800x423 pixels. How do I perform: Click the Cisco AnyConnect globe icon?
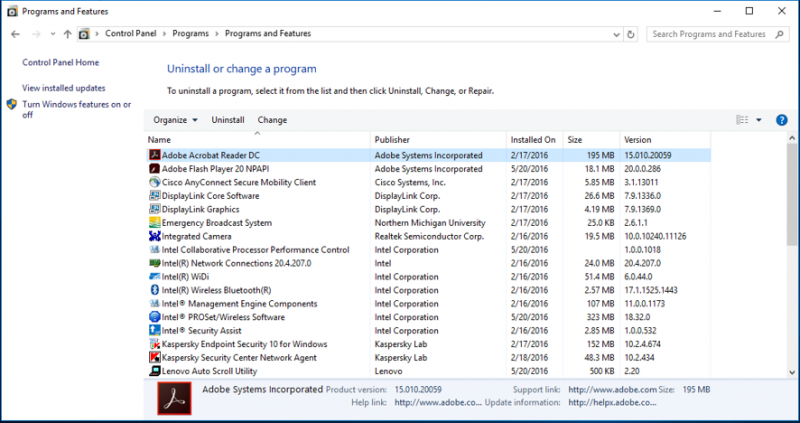pos(155,182)
